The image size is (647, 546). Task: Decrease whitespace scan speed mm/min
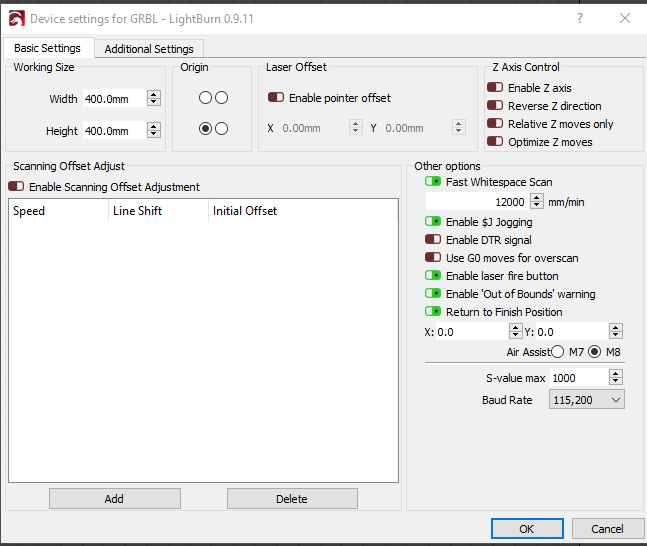536,206
